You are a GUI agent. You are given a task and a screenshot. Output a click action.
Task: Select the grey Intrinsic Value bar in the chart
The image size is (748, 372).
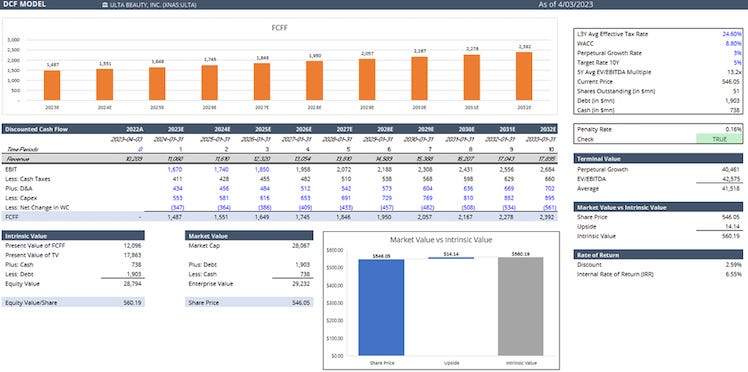pyautogui.click(x=520, y=306)
